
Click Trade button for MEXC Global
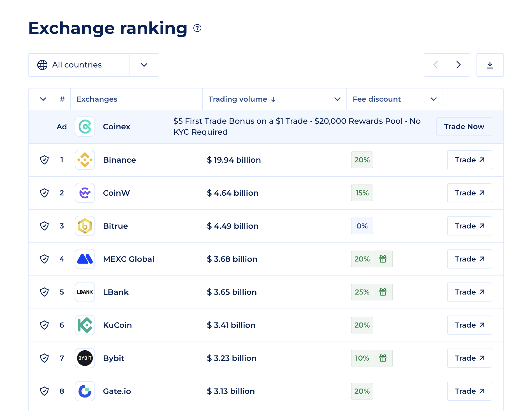pyautogui.click(x=469, y=259)
